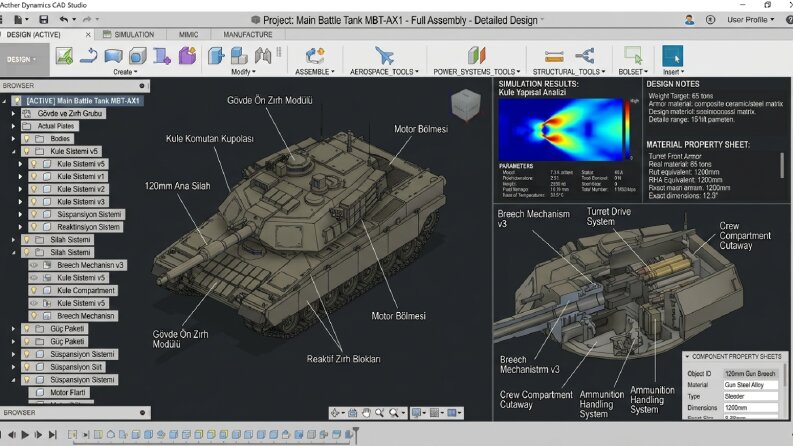Screen dimensions: 793x446
Task: Toggle light bulb for Kule Sistemi v3
Action: 34,202
